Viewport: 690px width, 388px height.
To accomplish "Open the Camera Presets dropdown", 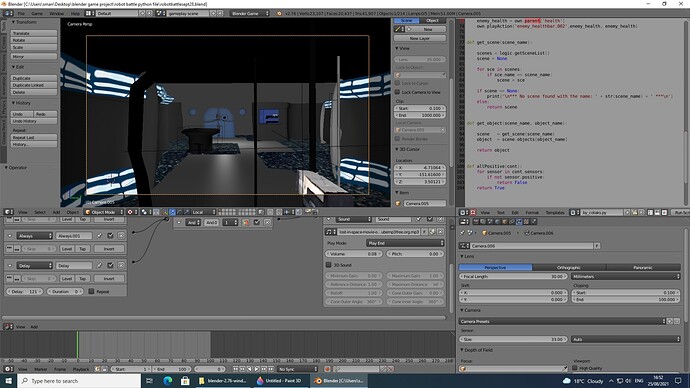I will pos(562,322).
